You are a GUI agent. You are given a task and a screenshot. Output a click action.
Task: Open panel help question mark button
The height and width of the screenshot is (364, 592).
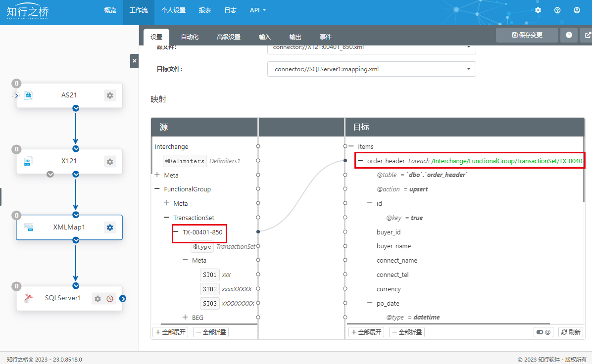569,35
